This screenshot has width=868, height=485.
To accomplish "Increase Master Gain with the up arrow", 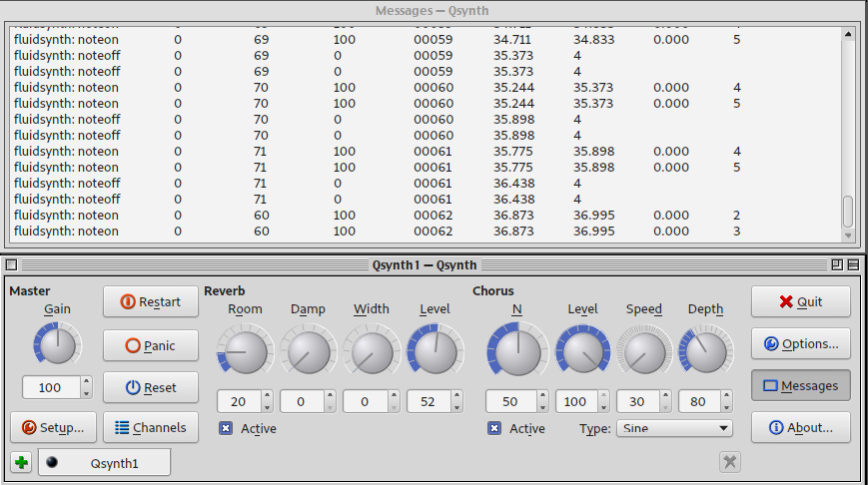I will point(86,381).
